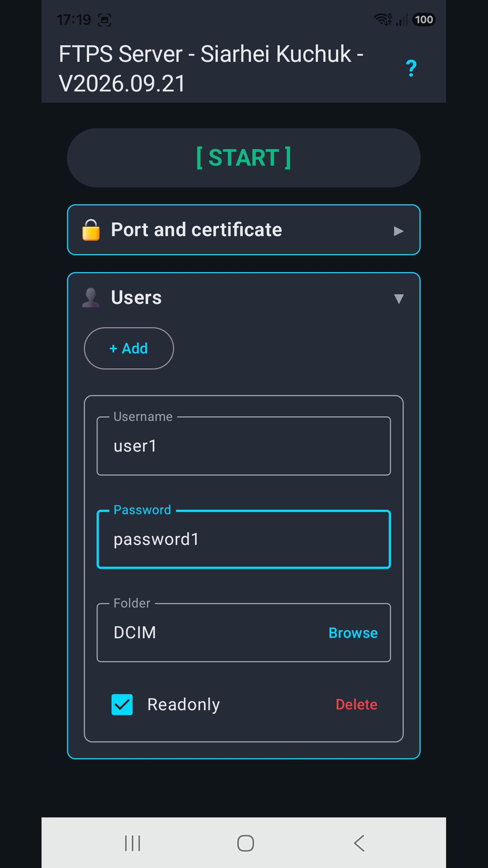488x868 pixels.
Task: Tap the Android back arrow icon
Action: pyautogui.click(x=359, y=843)
